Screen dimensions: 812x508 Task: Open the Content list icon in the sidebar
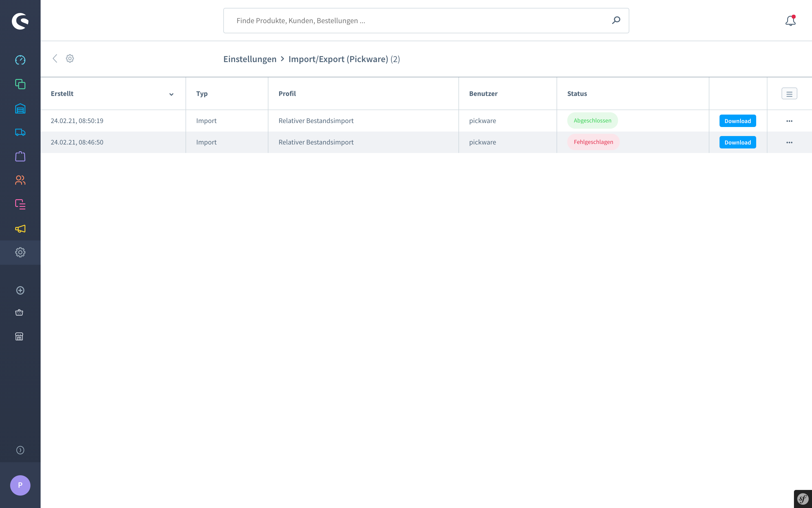click(20, 204)
